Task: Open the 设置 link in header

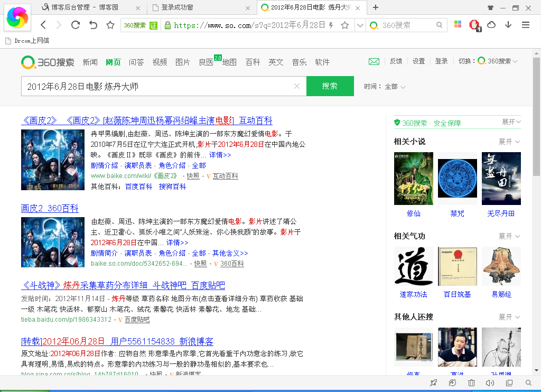Action: [418, 61]
